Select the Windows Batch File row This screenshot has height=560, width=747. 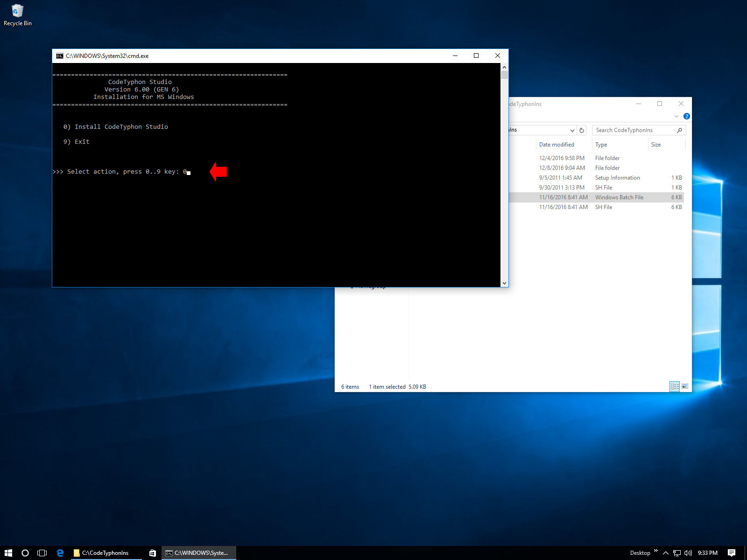pos(596,197)
